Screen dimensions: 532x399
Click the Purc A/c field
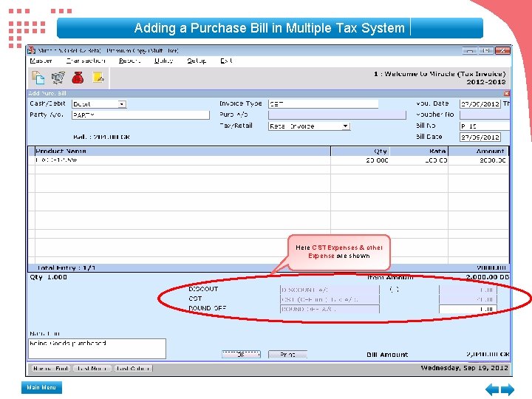(x=337, y=115)
